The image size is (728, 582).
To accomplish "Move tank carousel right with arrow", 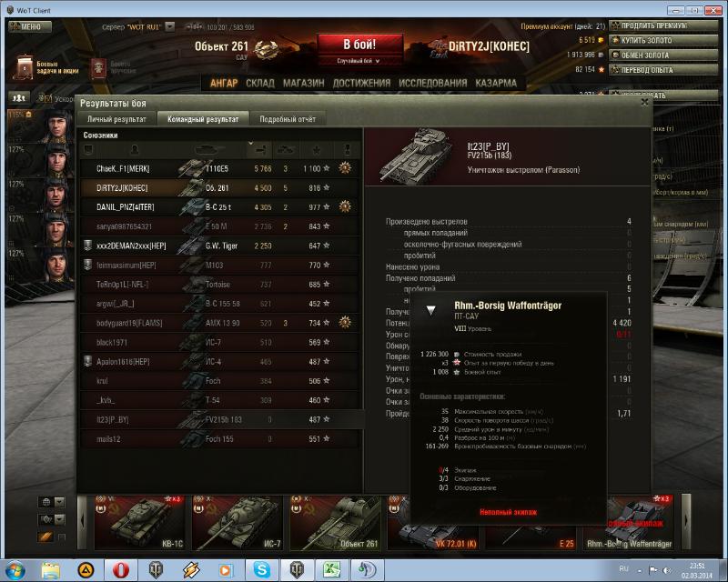I will (686, 521).
